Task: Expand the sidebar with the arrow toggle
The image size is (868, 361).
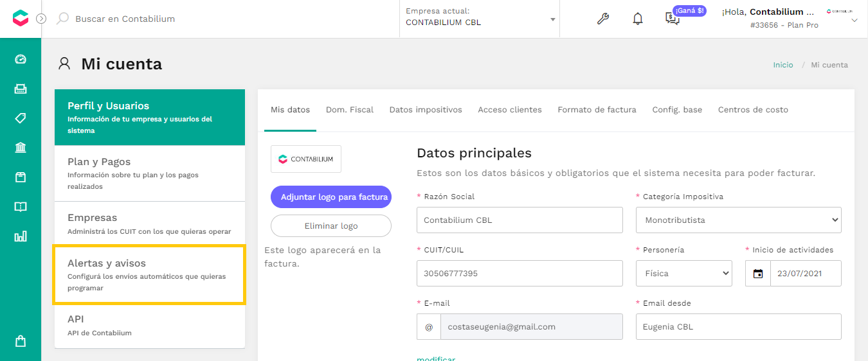Action: coord(41,19)
